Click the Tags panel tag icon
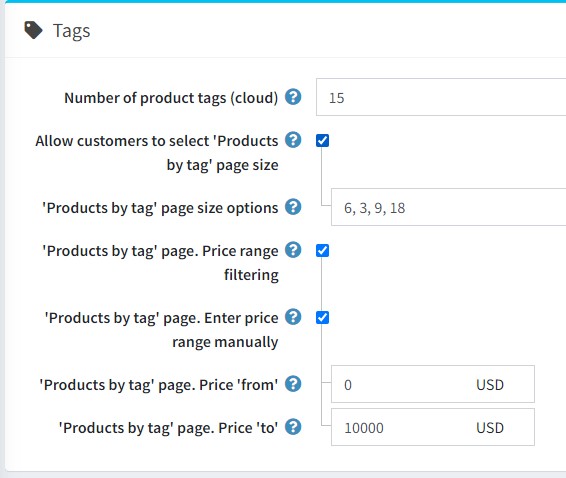 33,30
